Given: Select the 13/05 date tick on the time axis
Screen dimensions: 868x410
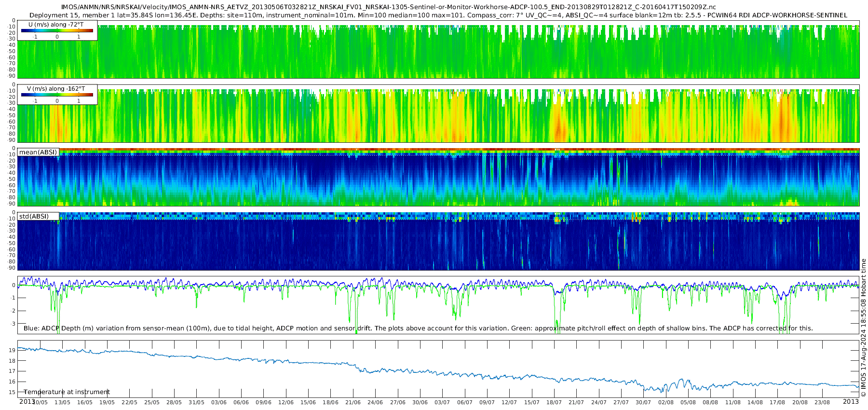Looking at the screenshot, I should coord(62,402).
